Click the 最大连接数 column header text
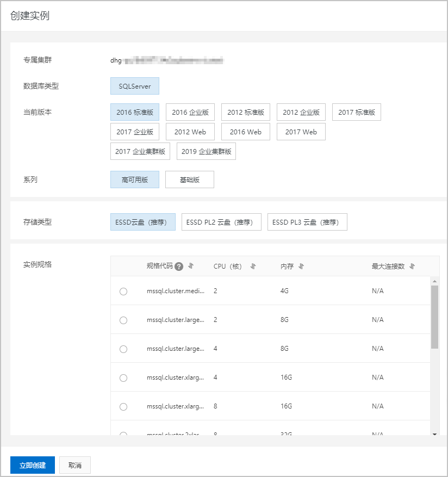 [388, 267]
